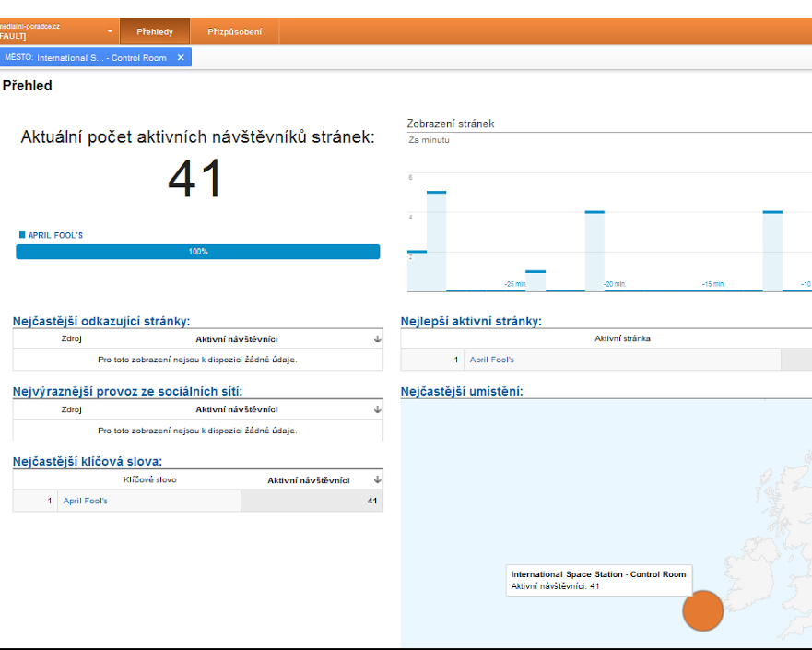Image resolution: width=812 pixels, height=650 pixels.
Task: Click the APRIL FOOL'S legend blue square
Action: pos(22,234)
